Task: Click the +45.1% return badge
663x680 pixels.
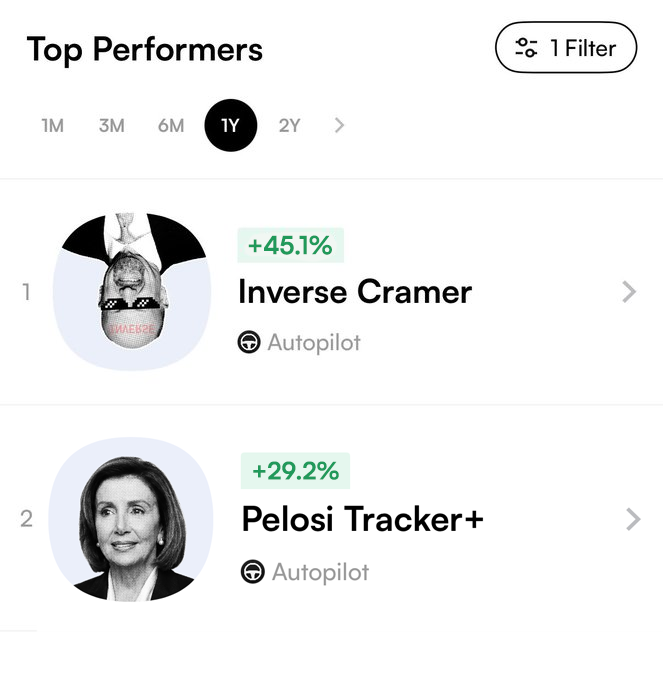Action: click(x=290, y=246)
